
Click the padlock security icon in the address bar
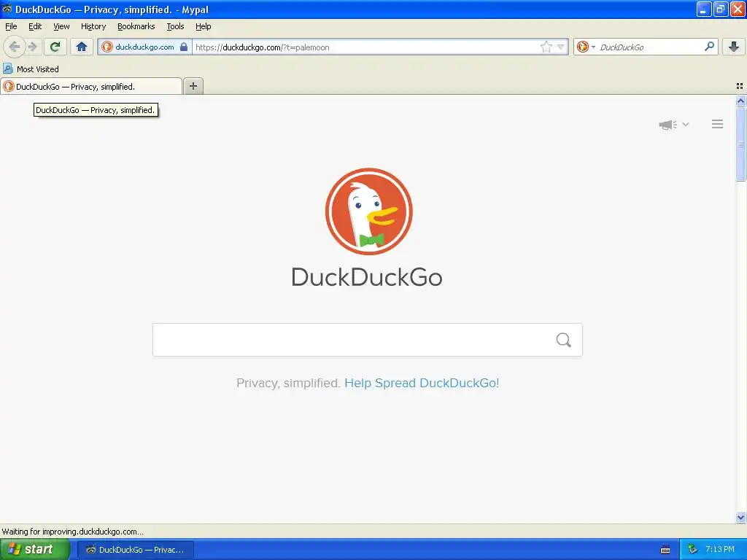184,47
